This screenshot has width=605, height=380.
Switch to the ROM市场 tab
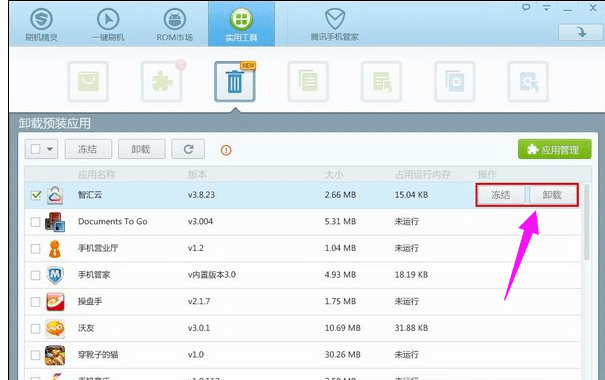(174, 24)
